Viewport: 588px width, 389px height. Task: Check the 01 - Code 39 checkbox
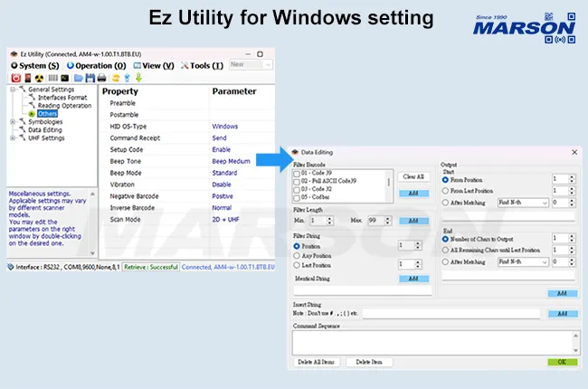click(x=297, y=174)
